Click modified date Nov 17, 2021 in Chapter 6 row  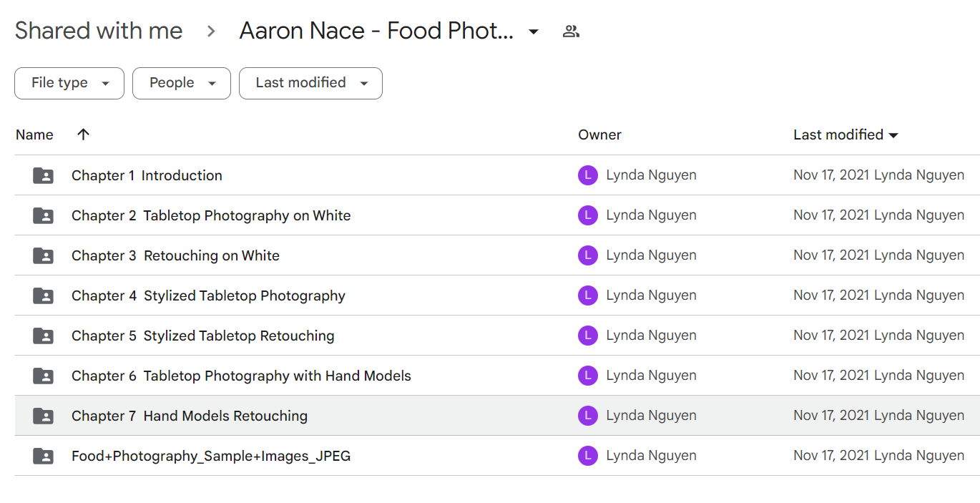tap(832, 376)
